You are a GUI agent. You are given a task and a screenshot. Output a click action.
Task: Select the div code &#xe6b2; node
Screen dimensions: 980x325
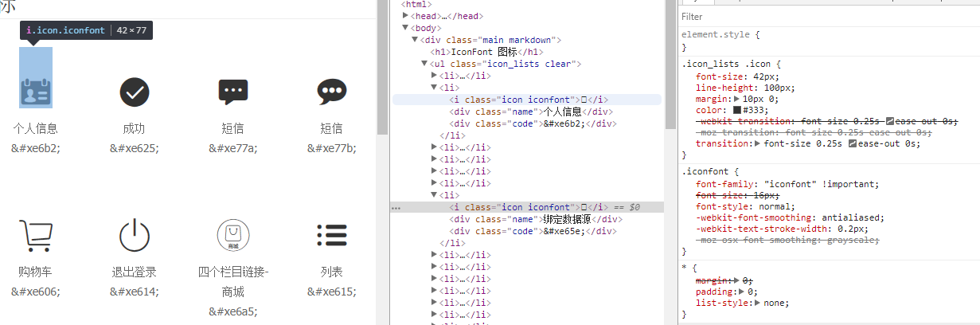point(533,123)
